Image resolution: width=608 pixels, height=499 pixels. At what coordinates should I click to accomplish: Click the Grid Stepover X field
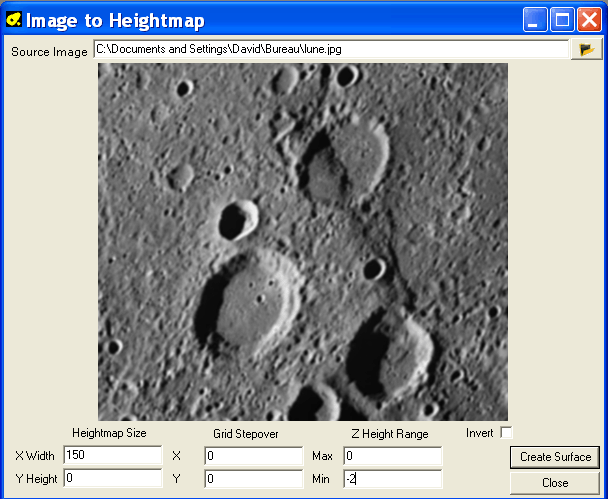point(253,455)
